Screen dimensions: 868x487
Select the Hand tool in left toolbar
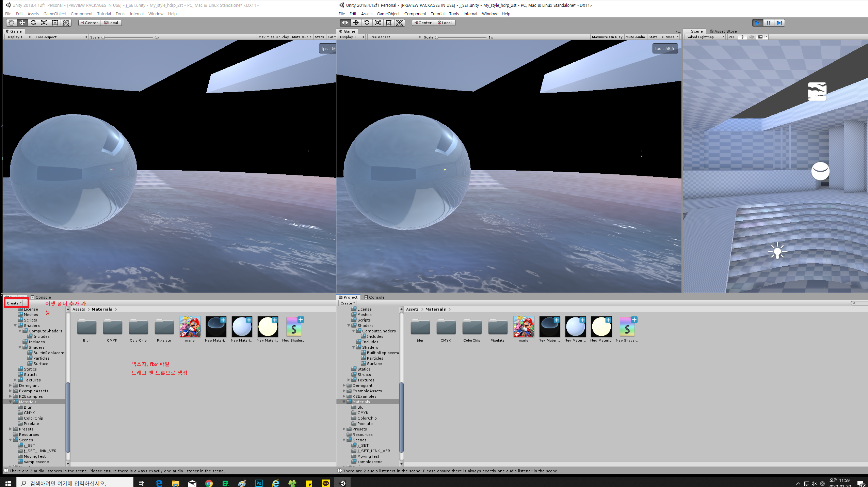click(x=11, y=23)
